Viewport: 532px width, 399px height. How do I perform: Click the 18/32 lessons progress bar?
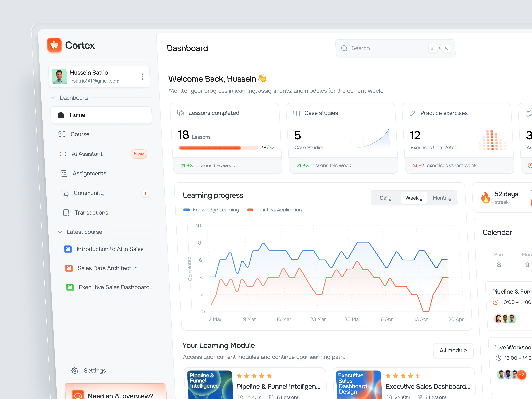219,148
